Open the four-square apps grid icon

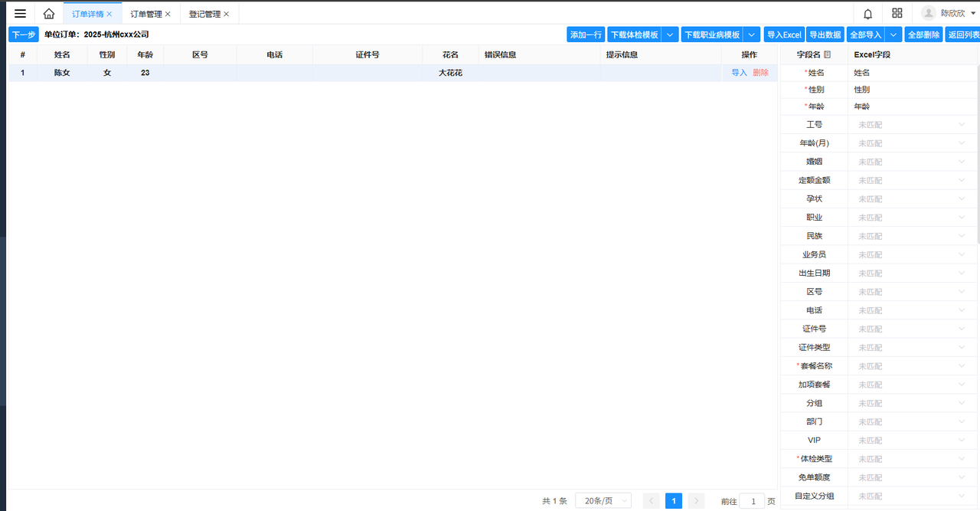(897, 14)
